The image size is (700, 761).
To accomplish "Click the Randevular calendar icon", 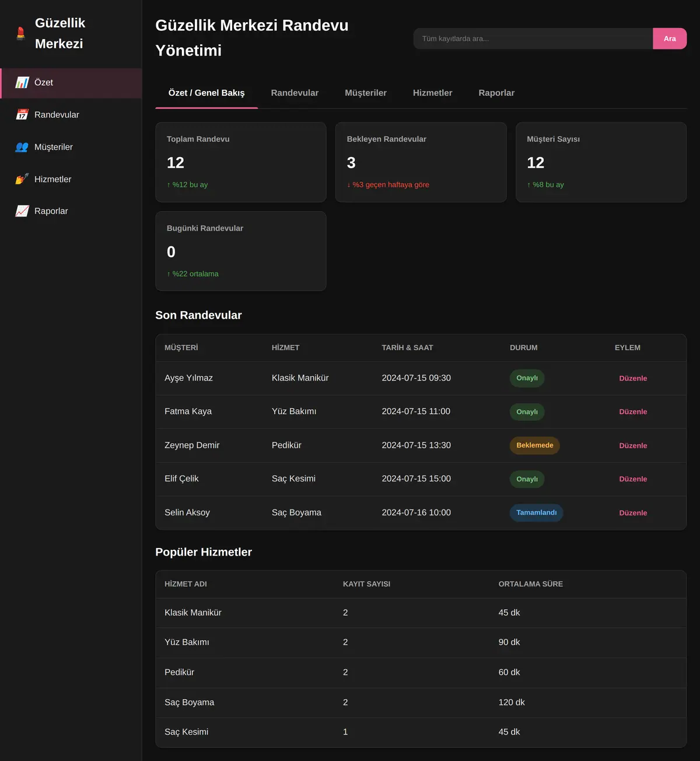I will click(x=22, y=115).
